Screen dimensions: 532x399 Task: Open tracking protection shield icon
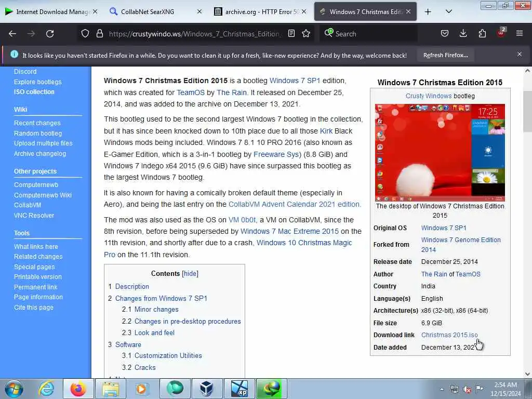(85, 34)
